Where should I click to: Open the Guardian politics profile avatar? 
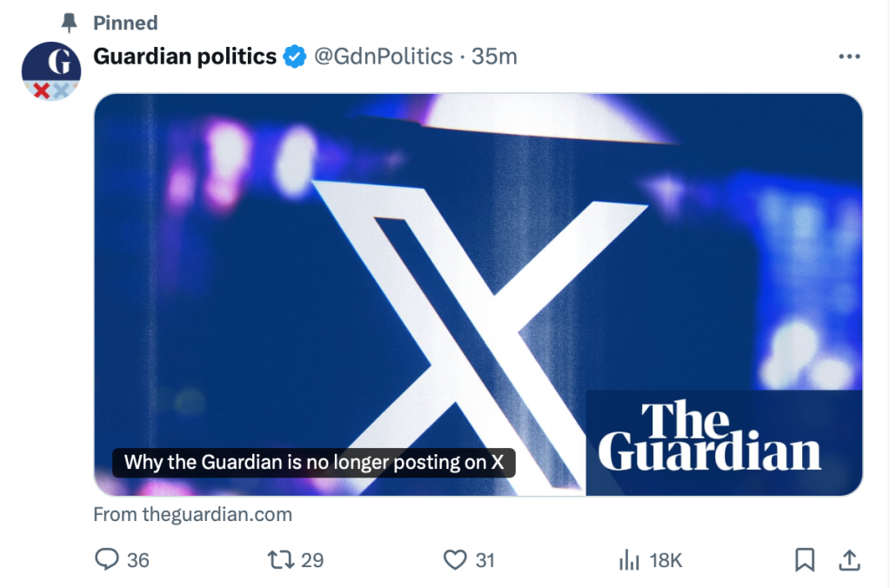pos(51,70)
